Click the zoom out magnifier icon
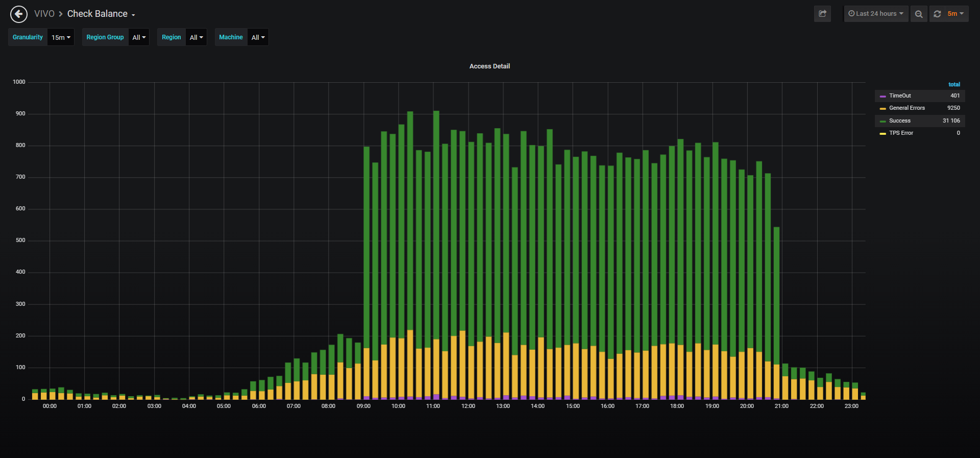Image resolution: width=980 pixels, height=458 pixels. pos(919,14)
